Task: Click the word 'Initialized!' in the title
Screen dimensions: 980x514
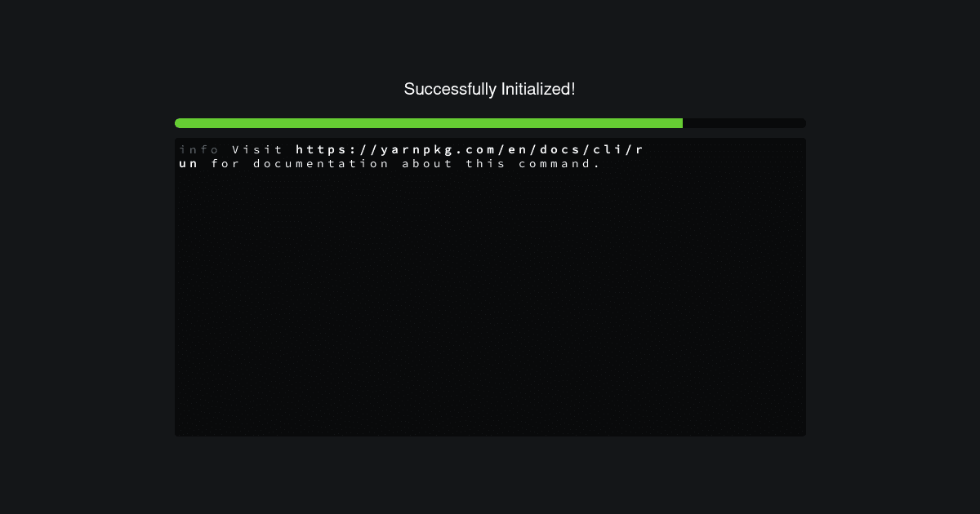Action: [532, 90]
